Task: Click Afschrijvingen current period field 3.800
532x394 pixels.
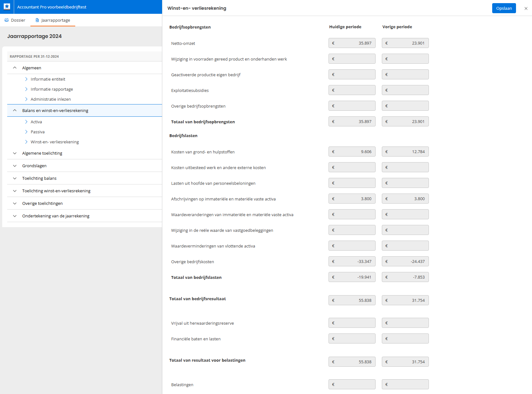Action: pyautogui.click(x=352, y=199)
